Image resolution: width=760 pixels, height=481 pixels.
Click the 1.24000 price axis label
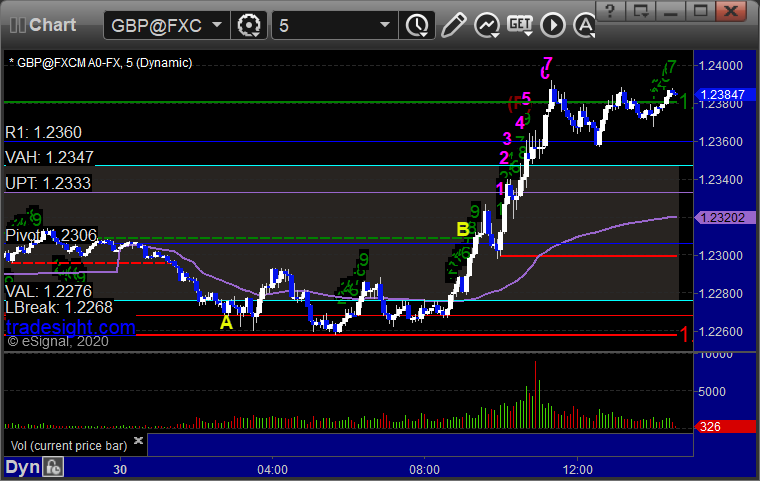(x=720, y=66)
